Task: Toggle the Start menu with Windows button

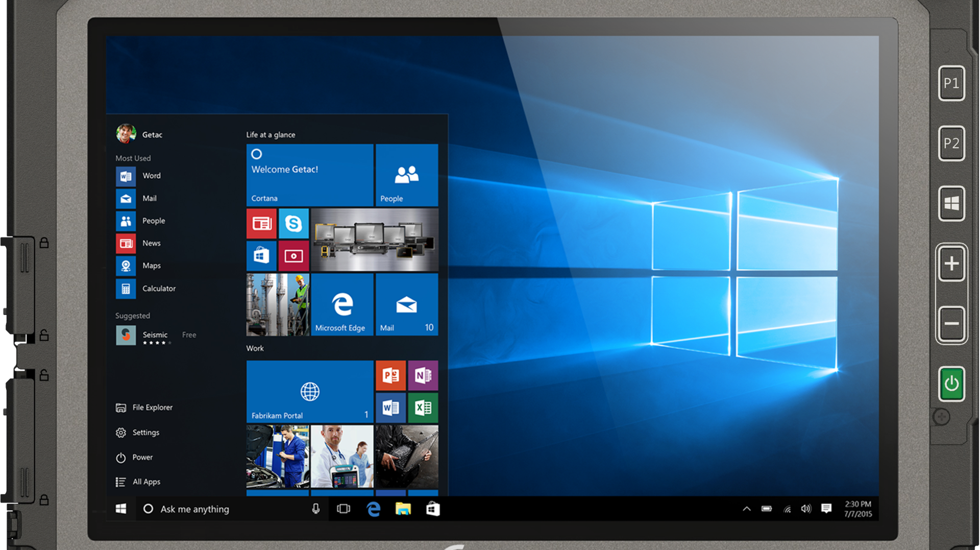Action: pyautogui.click(x=121, y=509)
